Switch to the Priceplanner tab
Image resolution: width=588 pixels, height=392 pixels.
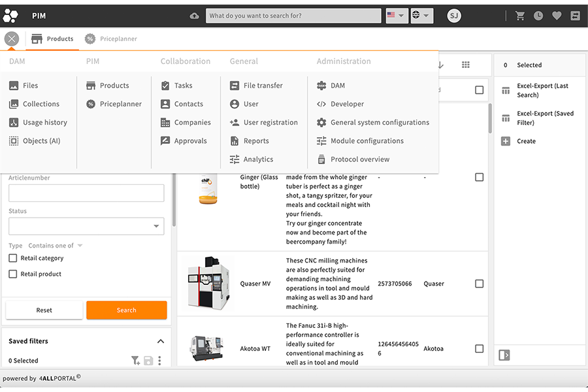(110, 39)
